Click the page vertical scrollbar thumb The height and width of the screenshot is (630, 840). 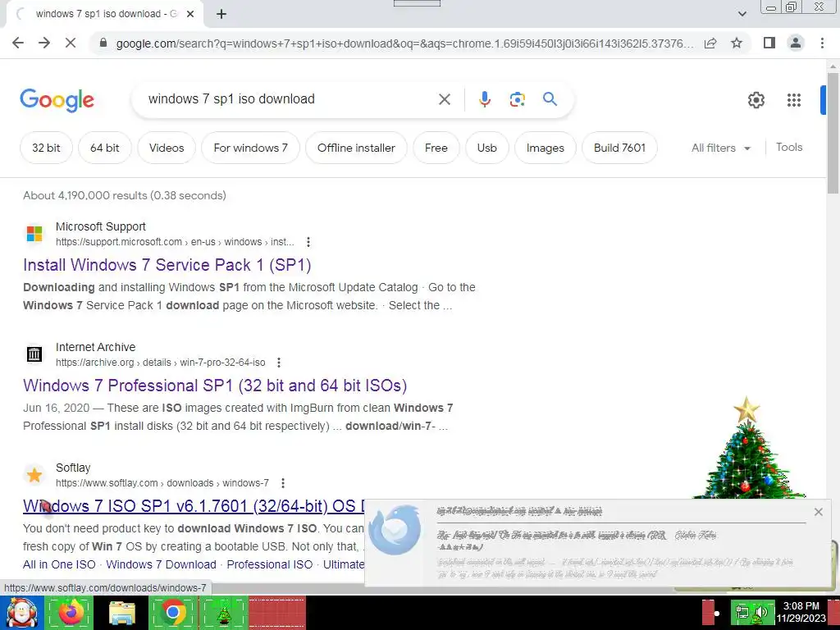pos(833,134)
